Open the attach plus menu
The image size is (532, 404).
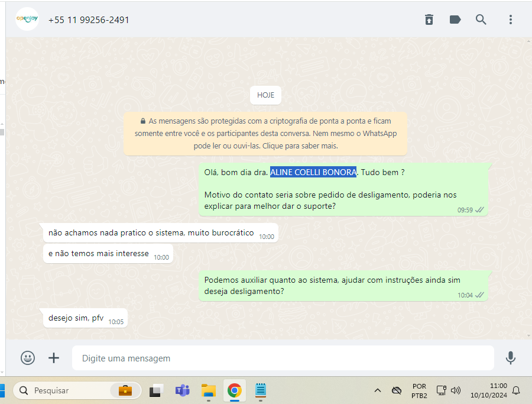click(x=54, y=358)
